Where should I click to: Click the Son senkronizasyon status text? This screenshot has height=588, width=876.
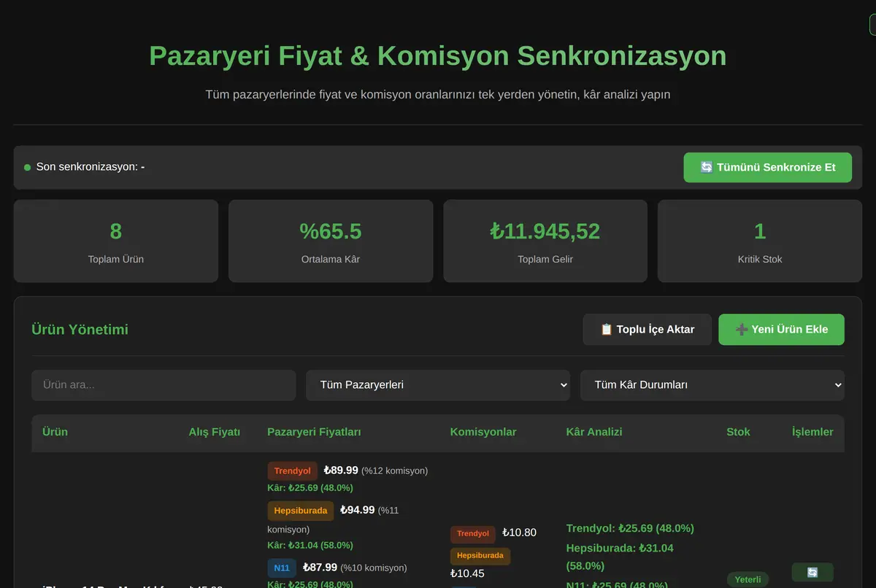[x=91, y=167]
